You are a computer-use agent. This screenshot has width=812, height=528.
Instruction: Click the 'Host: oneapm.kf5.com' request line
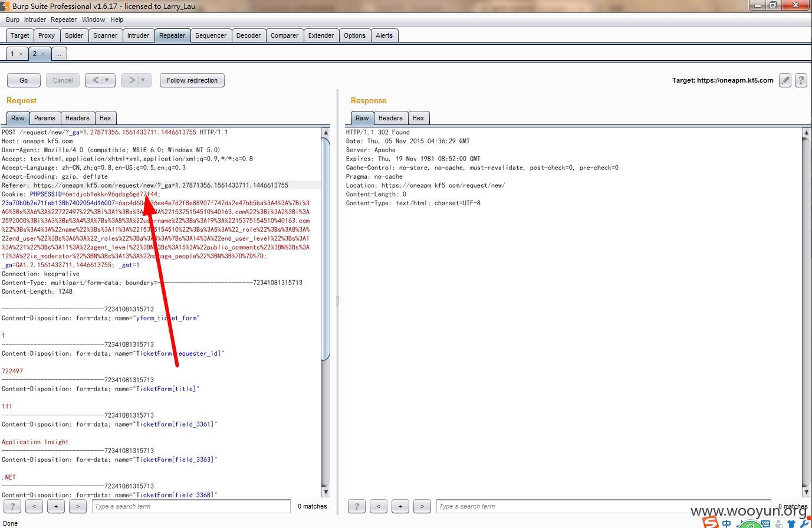[37, 141]
